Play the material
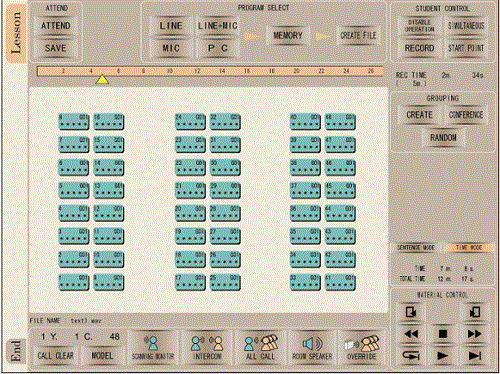Image resolution: width=500 pixels, height=374 pixels. 443,356
